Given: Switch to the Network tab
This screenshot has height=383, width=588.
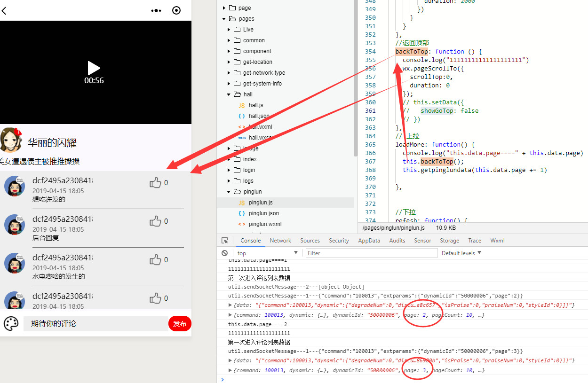Looking at the screenshot, I should 280,241.
